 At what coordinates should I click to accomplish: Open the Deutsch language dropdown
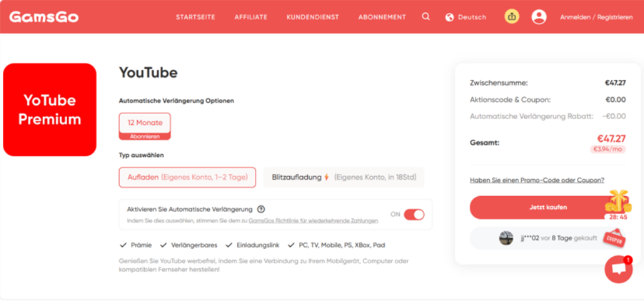[x=471, y=17]
